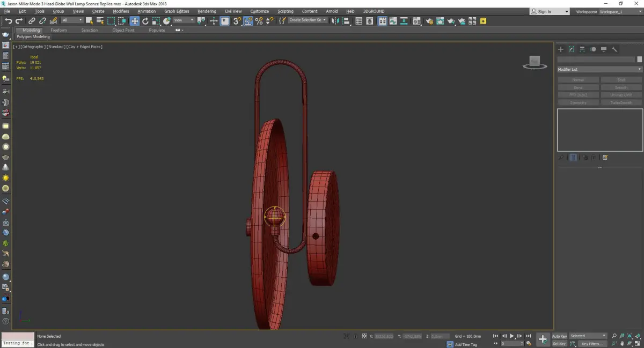Toggle the Window/Crossing selection icon
Viewport: 644px width, 348px height.
[x=122, y=21]
